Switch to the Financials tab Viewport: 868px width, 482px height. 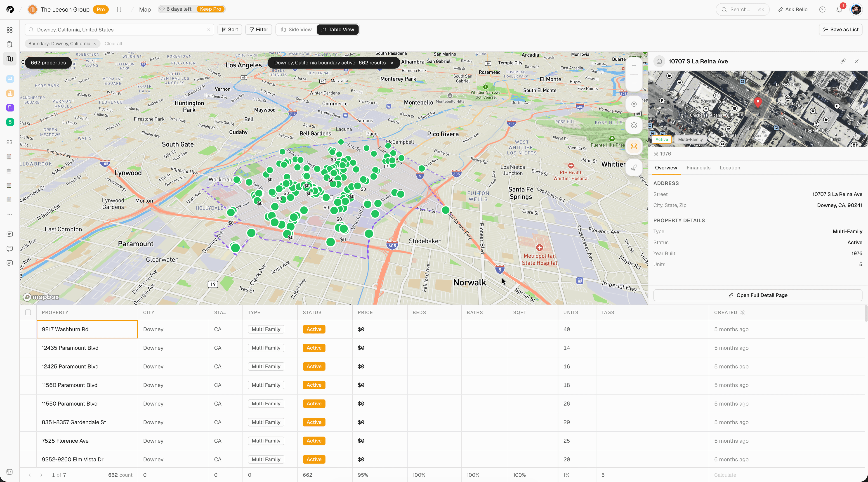[698, 168]
